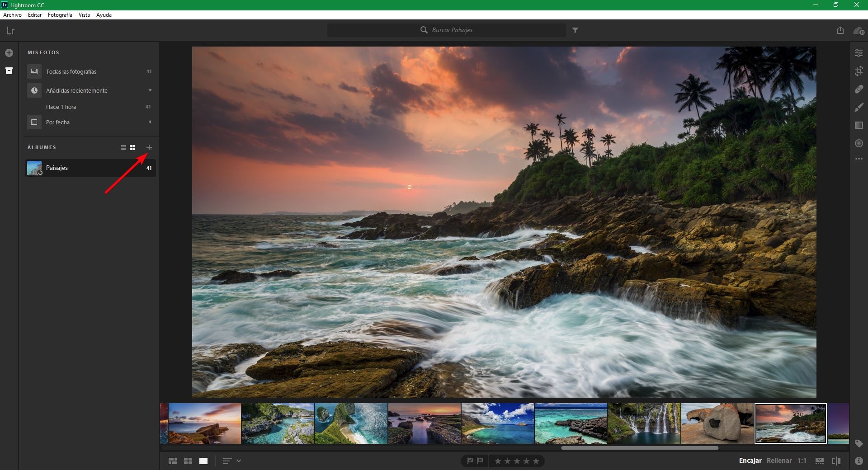Click the Lr home logo icon
Viewport: 868px width, 470px height.
(10, 31)
